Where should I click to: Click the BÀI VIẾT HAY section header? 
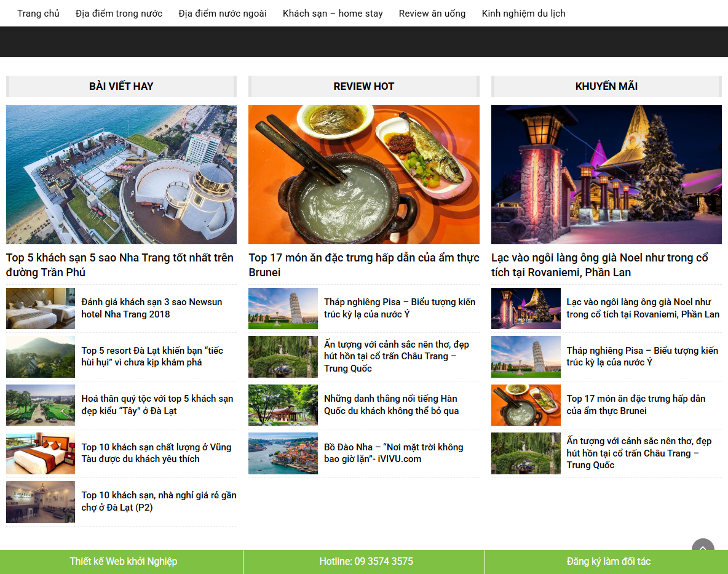click(x=121, y=86)
